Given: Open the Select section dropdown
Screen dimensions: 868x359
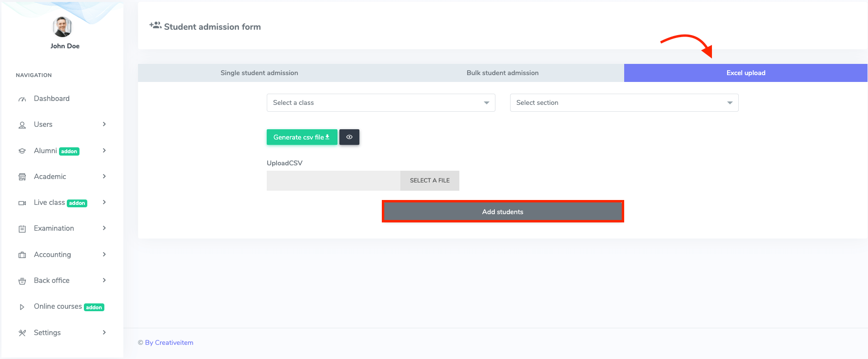Looking at the screenshot, I should (624, 103).
